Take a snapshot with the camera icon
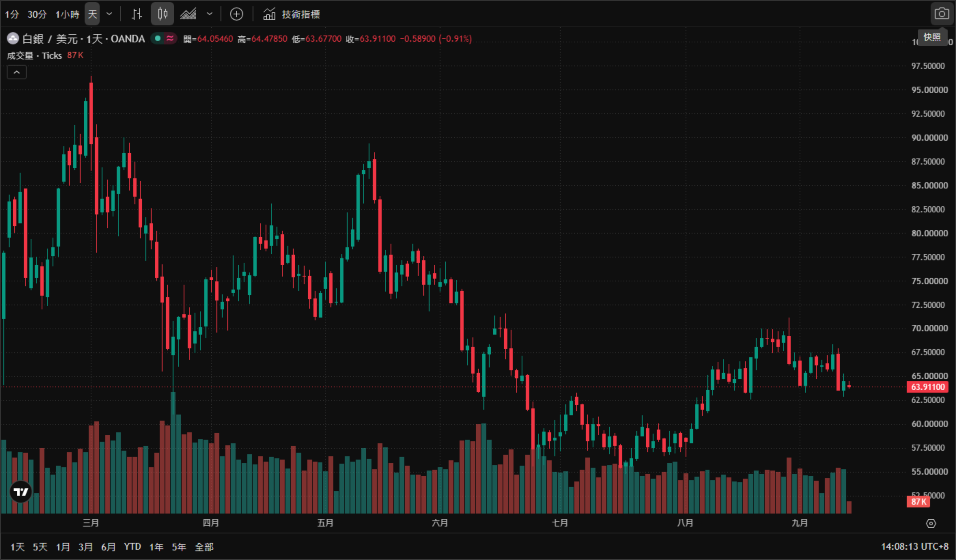The height and width of the screenshot is (560, 956). coord(941,14)
